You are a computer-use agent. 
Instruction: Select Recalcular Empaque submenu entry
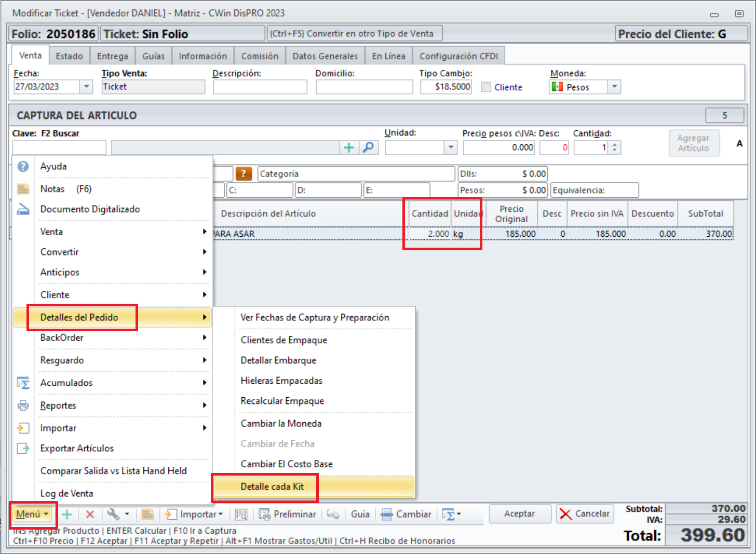314,401
